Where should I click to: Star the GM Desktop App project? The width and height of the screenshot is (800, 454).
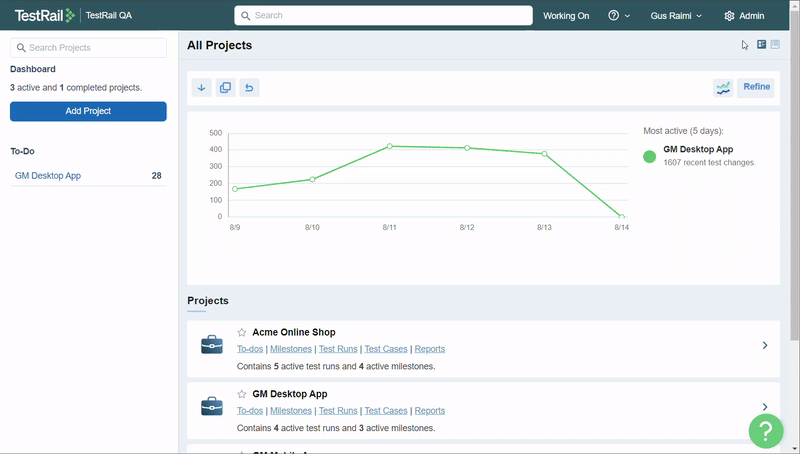[242, 394]
